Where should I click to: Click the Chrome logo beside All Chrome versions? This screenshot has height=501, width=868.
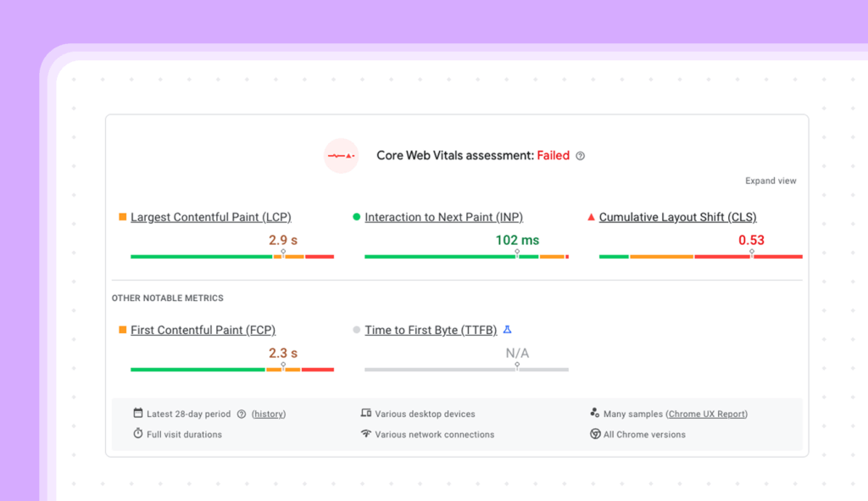595,434
